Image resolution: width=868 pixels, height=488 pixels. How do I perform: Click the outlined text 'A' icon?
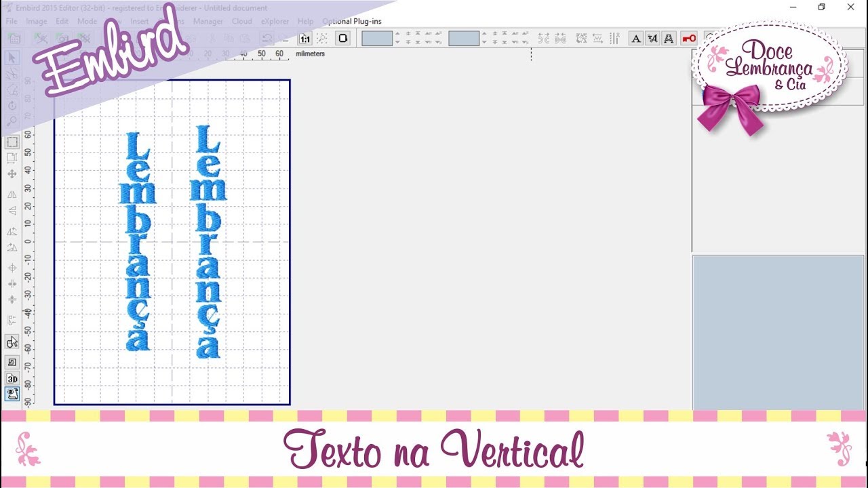(669, 39)
